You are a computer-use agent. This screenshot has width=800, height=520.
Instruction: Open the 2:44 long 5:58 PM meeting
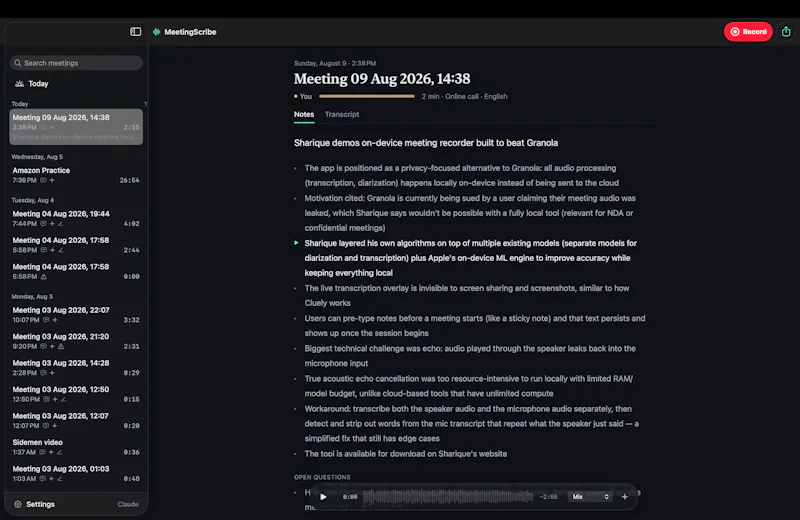click(76, 245)
